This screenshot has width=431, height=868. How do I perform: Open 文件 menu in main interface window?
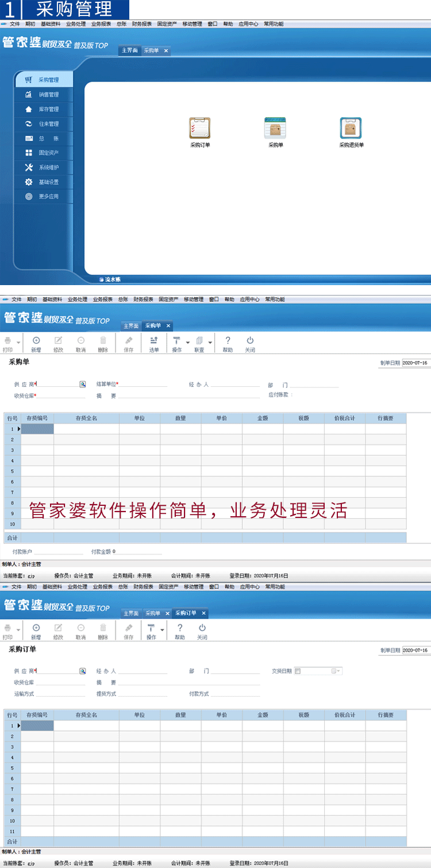(x=15, y=24)
